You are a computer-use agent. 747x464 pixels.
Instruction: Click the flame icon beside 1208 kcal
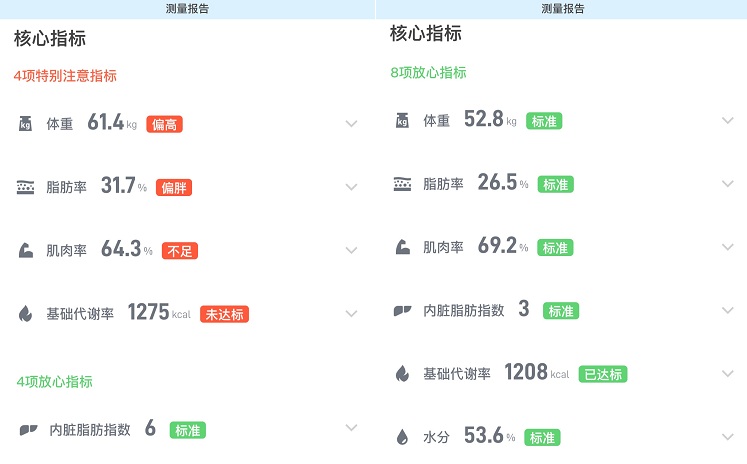click(x=402, y=373)
